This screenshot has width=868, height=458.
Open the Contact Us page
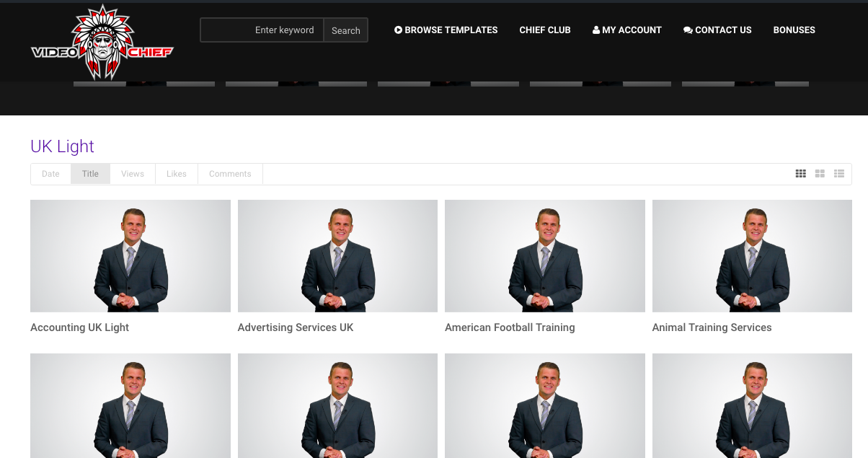[717, 30]
